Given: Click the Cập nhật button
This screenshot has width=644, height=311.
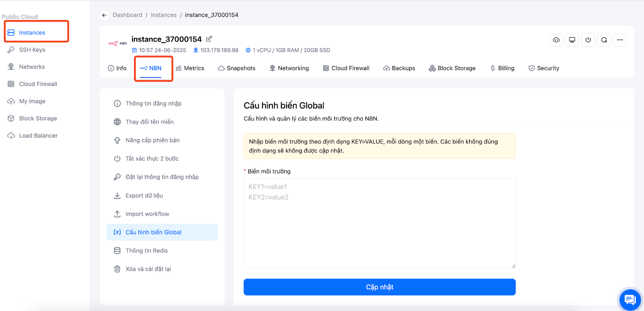Looking at the screenshot, I should (380, 287).
